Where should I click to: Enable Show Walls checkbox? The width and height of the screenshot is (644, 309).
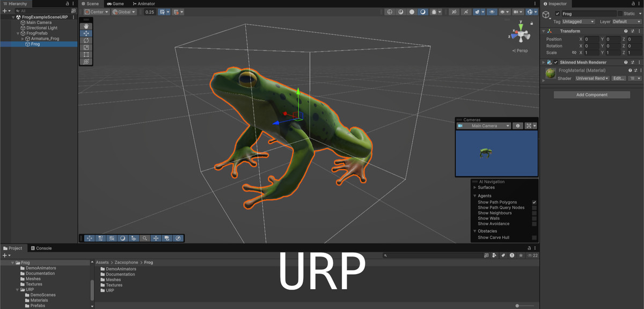pos(535,218)
